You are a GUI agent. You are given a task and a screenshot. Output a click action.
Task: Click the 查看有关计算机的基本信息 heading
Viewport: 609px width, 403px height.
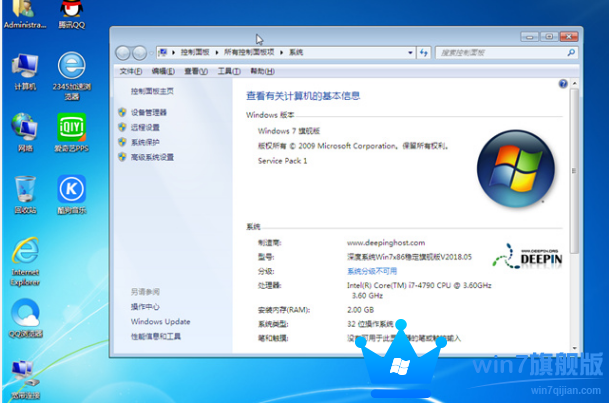(303, 96)
